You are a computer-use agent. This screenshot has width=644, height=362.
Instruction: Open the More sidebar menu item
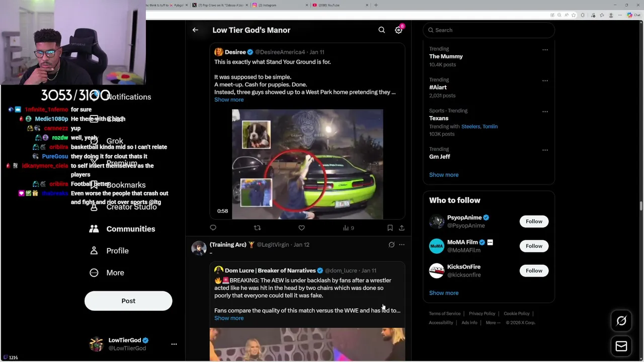106,273
